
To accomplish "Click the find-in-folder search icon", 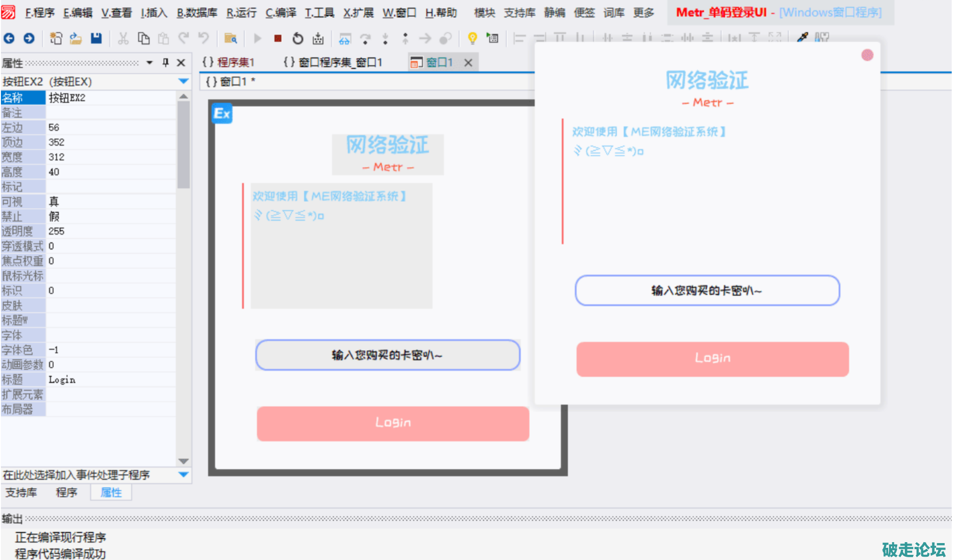I will [231, 39].
